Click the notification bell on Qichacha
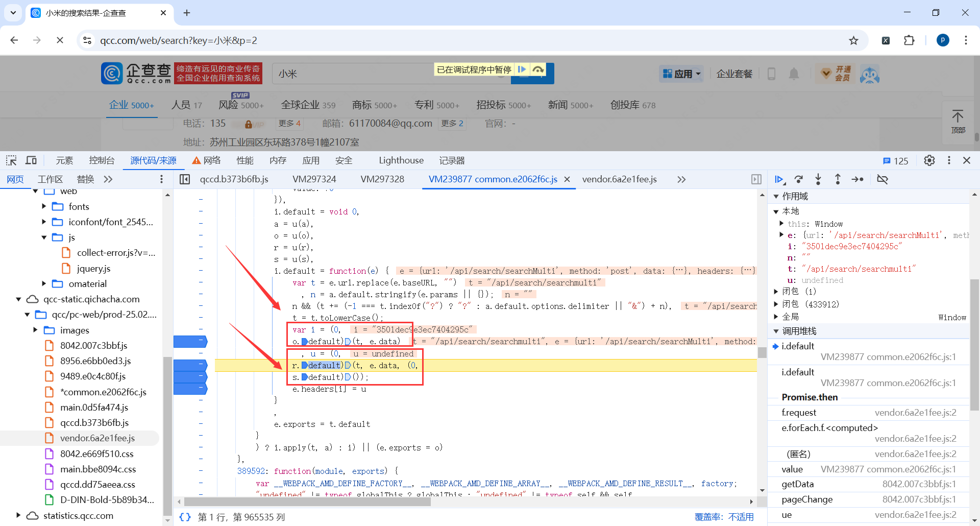 pos(794,74)
